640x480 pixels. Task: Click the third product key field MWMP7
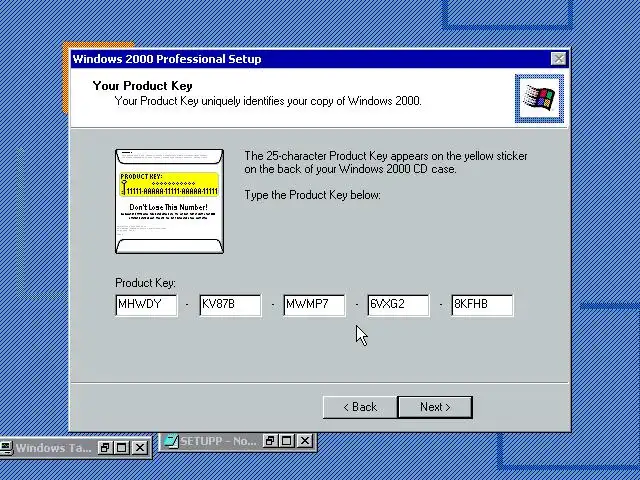point(314,305)
